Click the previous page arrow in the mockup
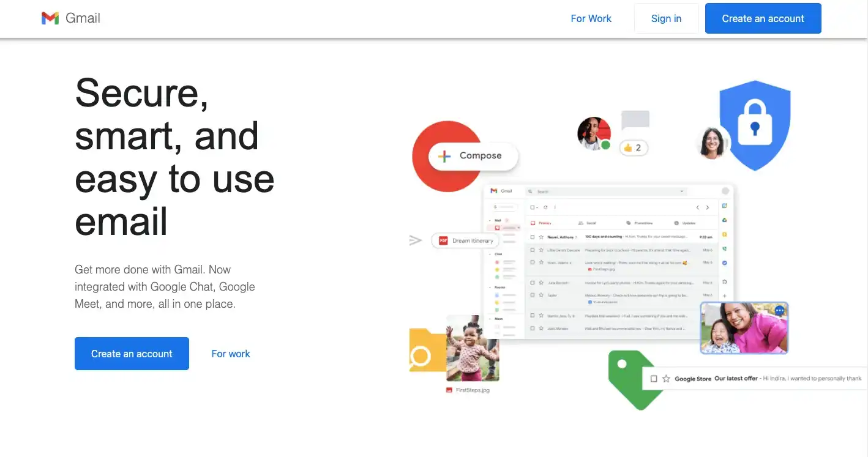868x457 pixels. 698,207
